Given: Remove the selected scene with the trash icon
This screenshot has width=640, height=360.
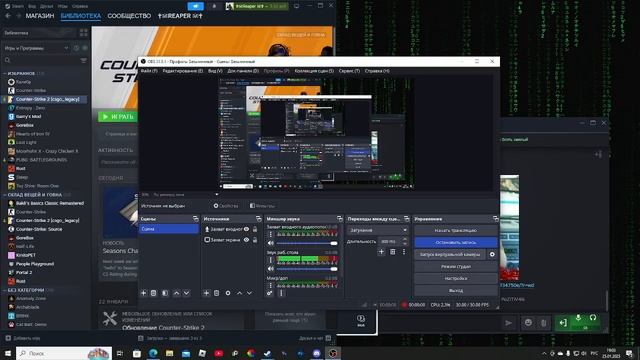Looking at the screenshot, I should [x=153, y=293].
